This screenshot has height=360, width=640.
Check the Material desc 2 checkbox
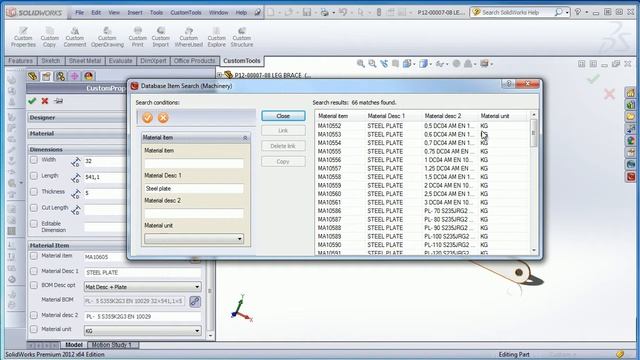(x=34, y=315)
